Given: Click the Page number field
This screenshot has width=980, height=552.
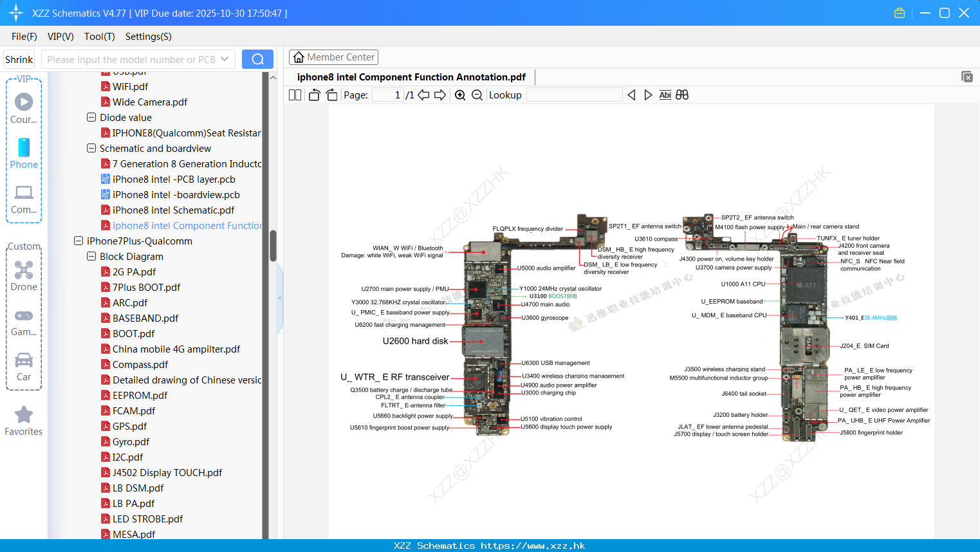Looking at the screenshot, I should (x=387, y=95).
